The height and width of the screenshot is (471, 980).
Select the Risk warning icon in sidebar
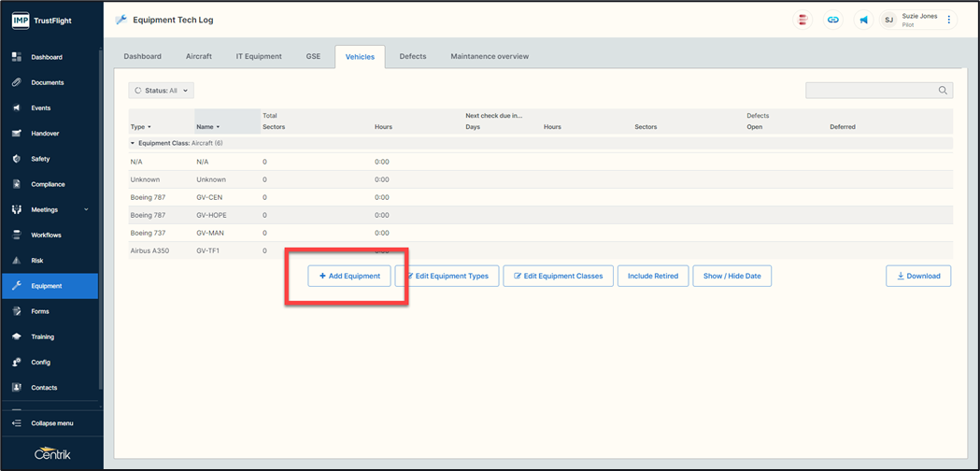pyautogui.click(x=17, y=261)
